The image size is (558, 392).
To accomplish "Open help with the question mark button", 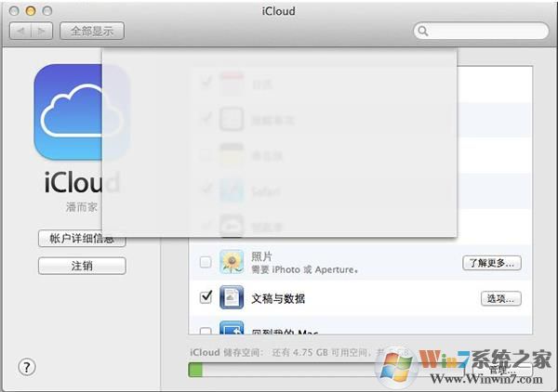I will (27, 367).
